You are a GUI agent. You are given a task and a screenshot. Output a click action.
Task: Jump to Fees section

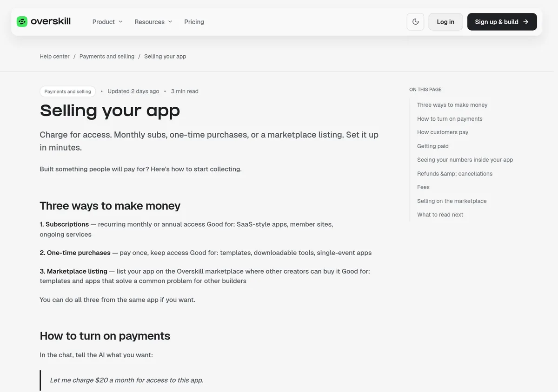[x=423, y=187]
